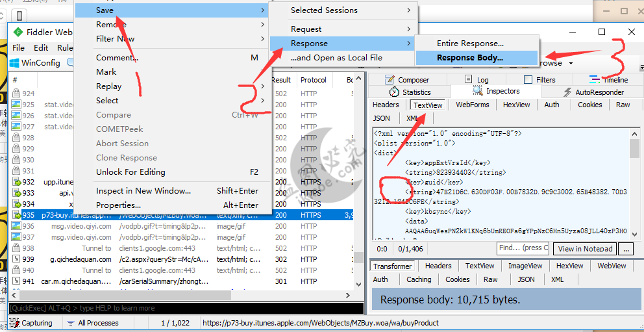Click the Composer tab's pencil icon

point(391,80)
